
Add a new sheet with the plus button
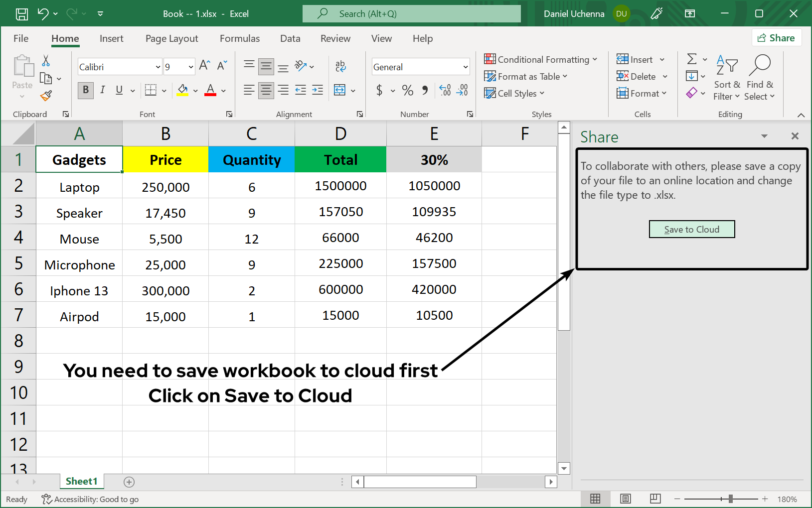coord(129,482)
